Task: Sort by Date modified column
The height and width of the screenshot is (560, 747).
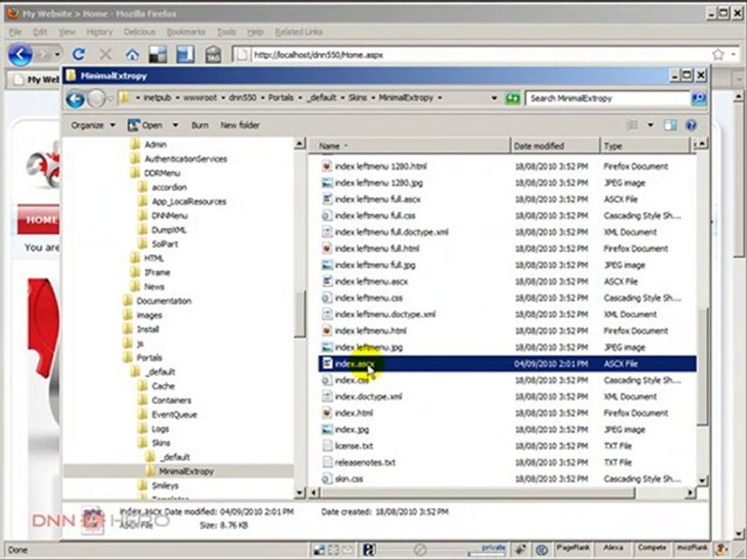Action: [x=555, y=146]
